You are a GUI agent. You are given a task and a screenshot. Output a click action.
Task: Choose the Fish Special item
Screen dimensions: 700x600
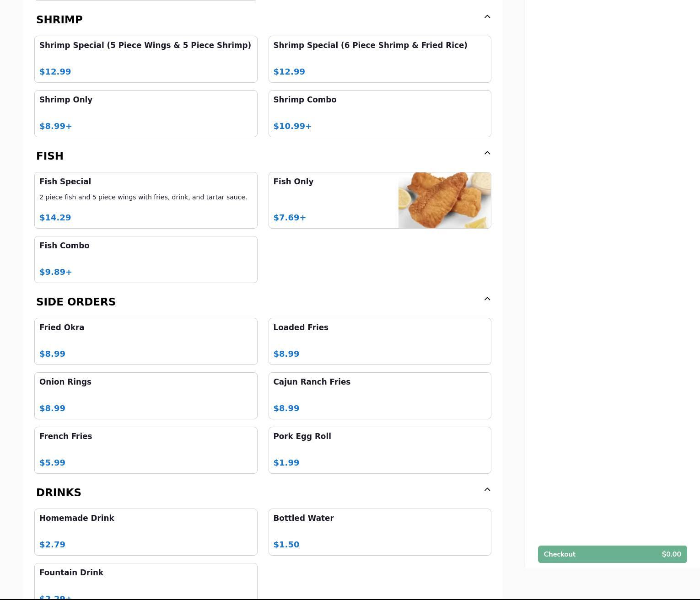coord(145,200)
